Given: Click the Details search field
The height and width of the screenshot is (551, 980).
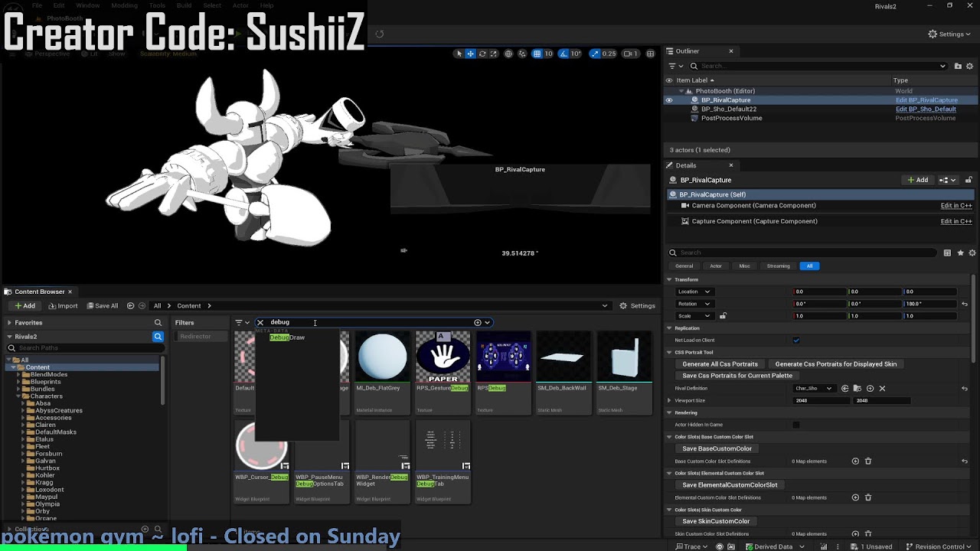Looking at the screenshot, I should pos(804,253).
